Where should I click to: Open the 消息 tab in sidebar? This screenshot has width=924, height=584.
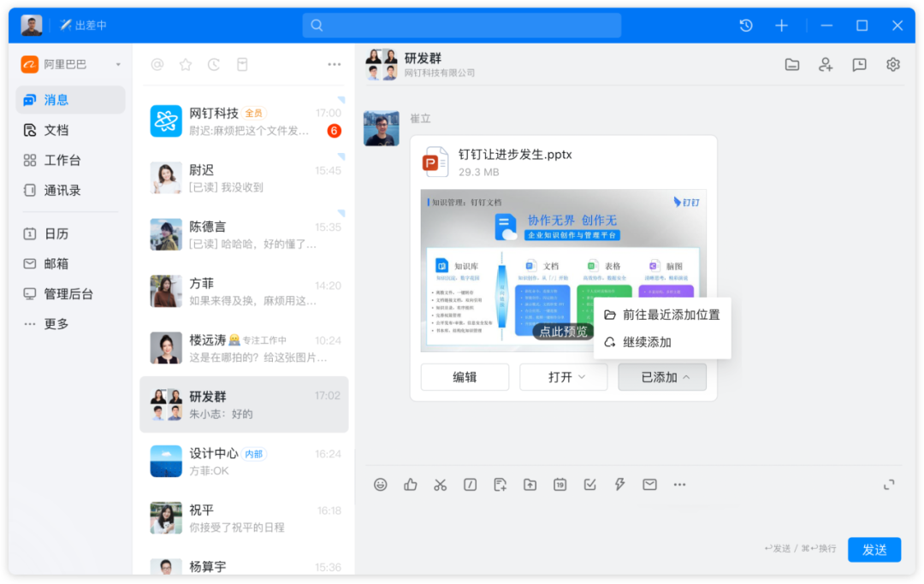coord(71,99)
